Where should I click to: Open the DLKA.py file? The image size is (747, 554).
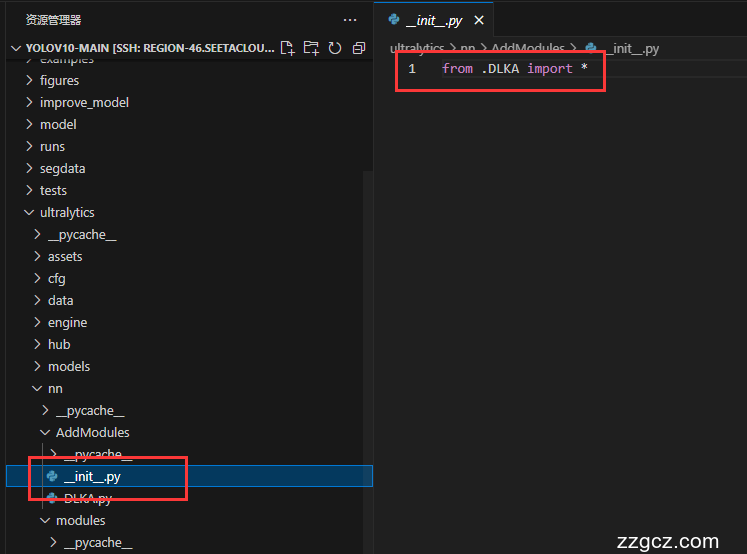pyautogui.click(x=88, y=498)
